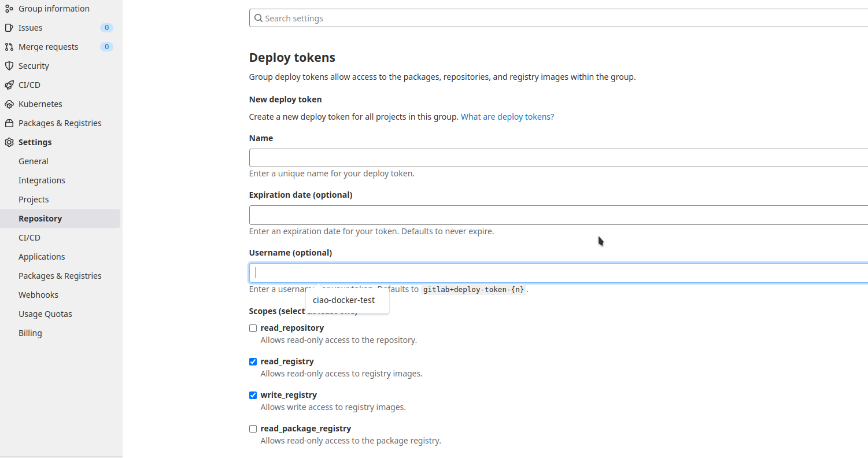Open General settings submenu item
The image size is (868, 458).
point(34,161)
